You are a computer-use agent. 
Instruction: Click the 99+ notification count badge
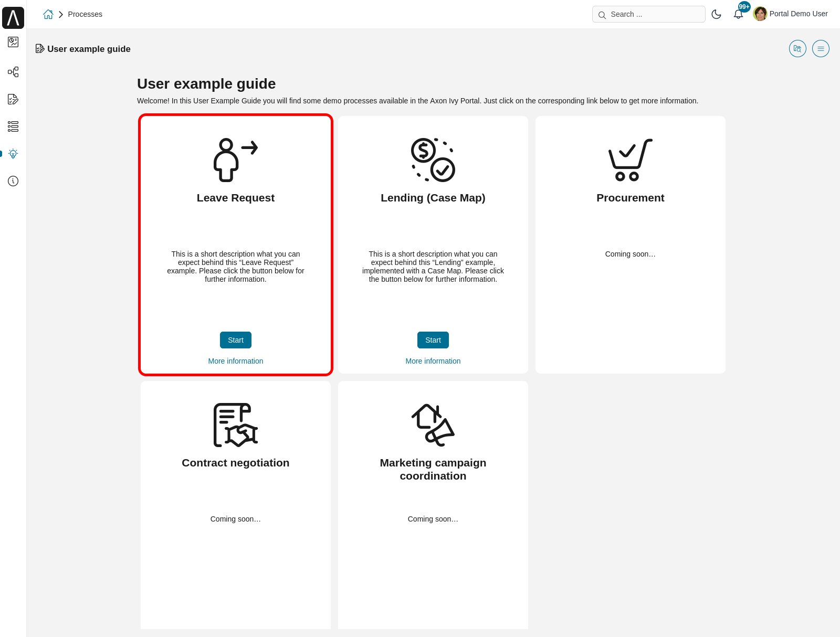pos(744,7)
